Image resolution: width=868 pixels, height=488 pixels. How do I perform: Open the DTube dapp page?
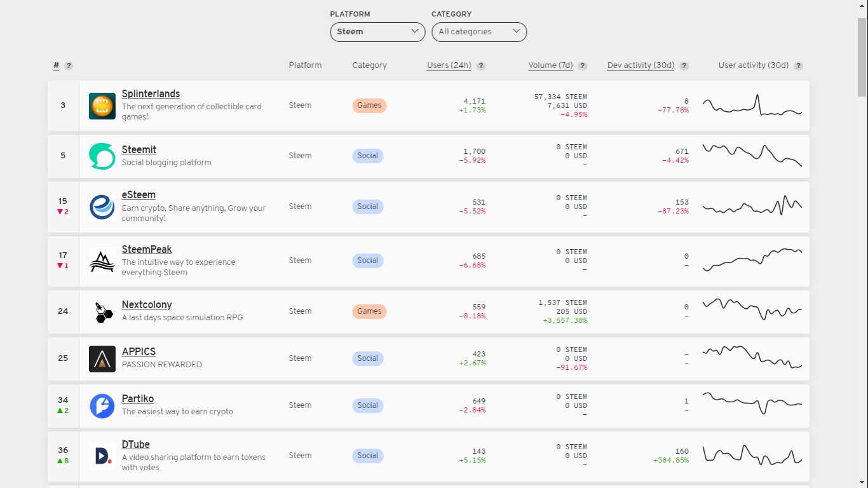136,445
